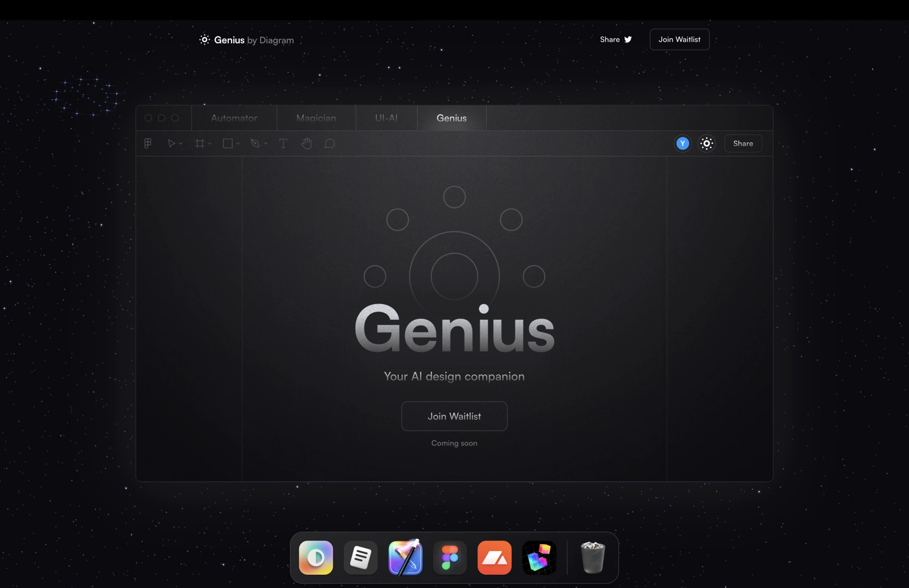Screen dimensions: 909x588
Task: Select the Move arrow tool
Action: tap(171, 143)
